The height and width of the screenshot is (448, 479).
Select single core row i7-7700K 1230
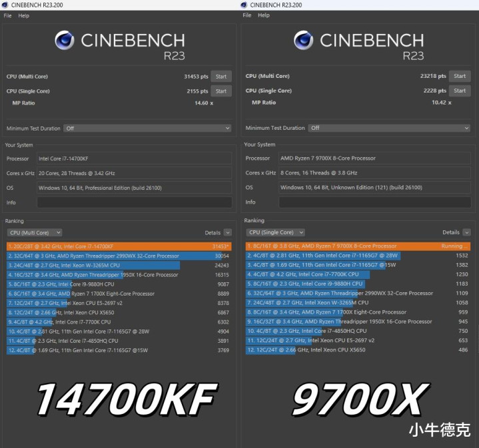(x=358, y=275)
